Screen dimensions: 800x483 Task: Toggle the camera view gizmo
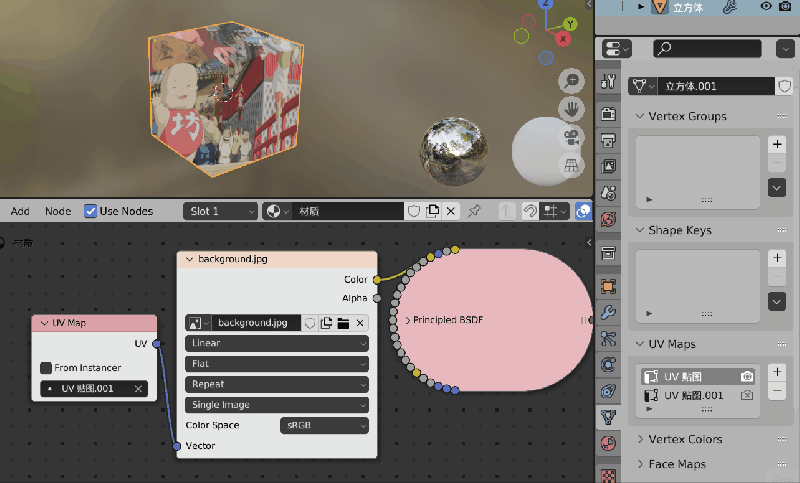tap(571, 138)
